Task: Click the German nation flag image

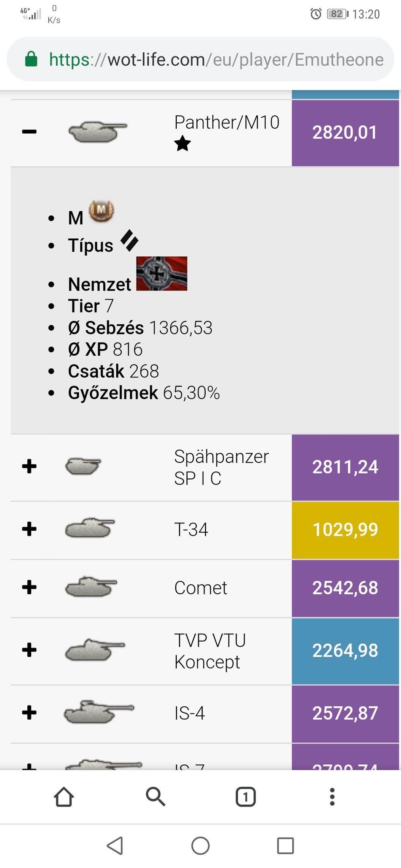Action: (162, 273)
